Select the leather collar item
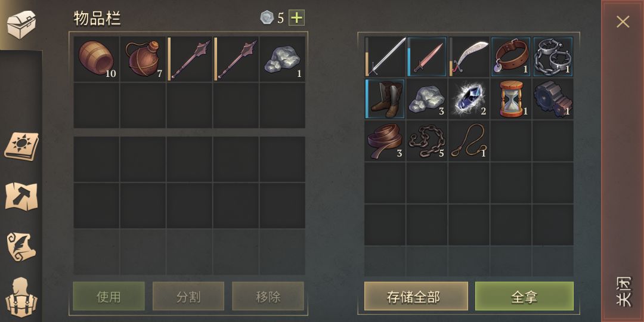644x322 pixels. click(x=511, y=57)
